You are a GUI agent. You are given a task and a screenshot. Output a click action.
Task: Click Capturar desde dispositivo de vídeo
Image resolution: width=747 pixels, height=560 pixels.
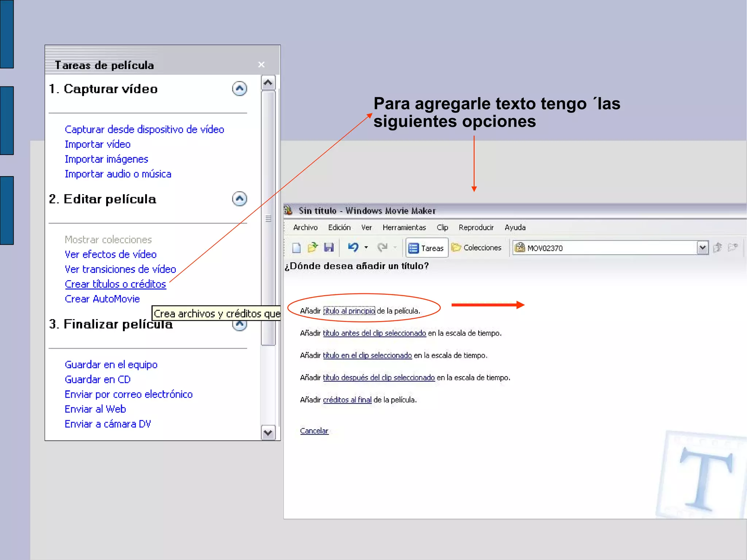tap(144, 130)
